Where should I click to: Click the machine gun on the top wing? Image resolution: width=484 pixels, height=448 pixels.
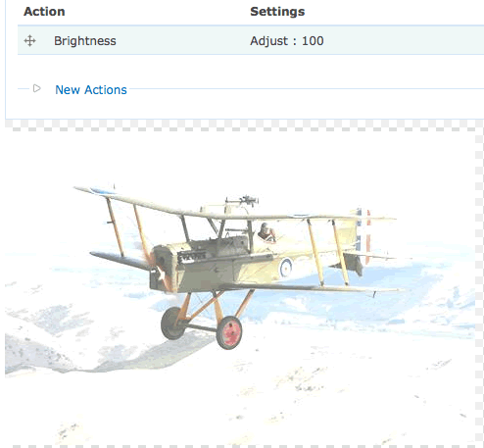coord(243,200)
